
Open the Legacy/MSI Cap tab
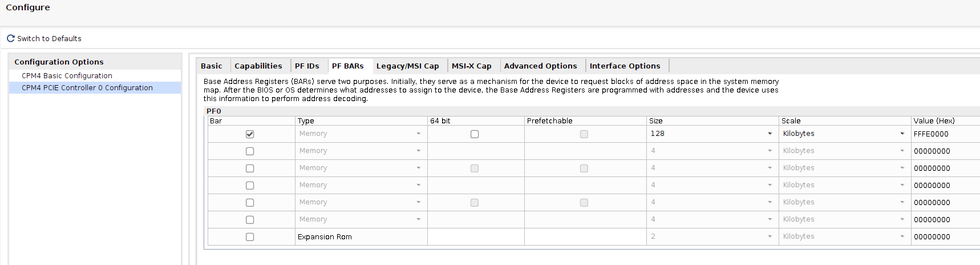tap(408, 66)
